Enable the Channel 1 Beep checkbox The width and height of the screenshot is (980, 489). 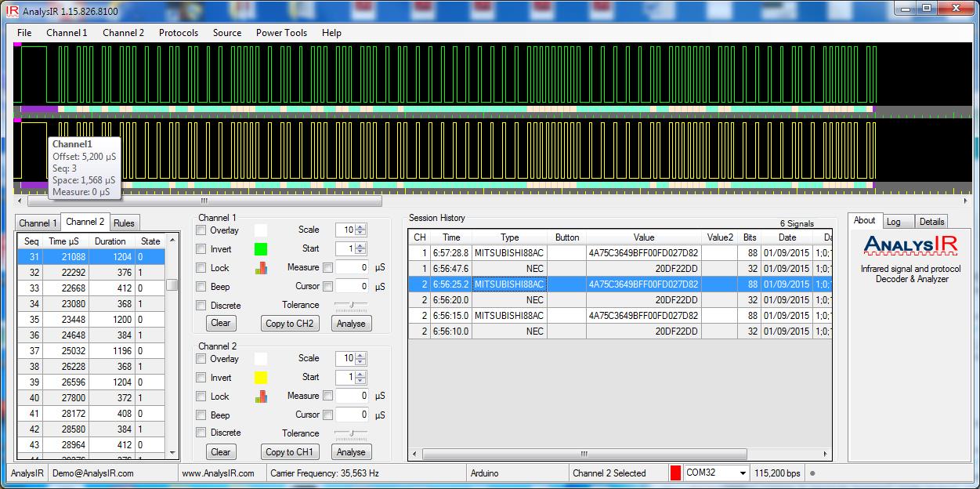pos(201,287)
